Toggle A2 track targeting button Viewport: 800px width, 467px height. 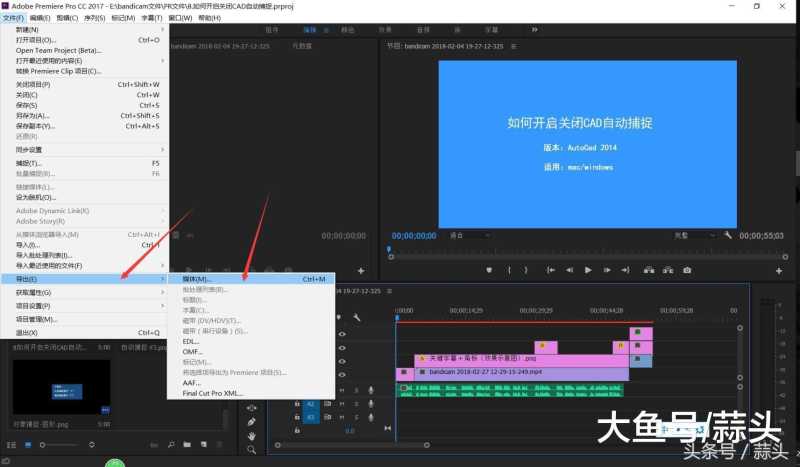pyautogui.click(x=311, y=404)
